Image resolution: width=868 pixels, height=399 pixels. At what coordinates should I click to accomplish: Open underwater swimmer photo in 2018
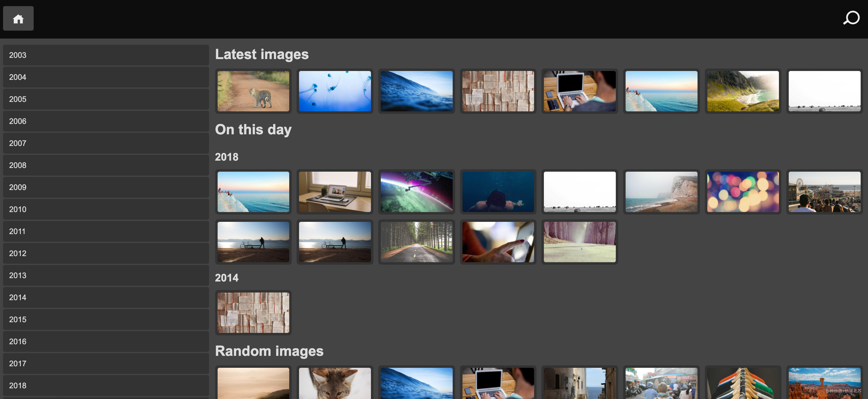498,192
